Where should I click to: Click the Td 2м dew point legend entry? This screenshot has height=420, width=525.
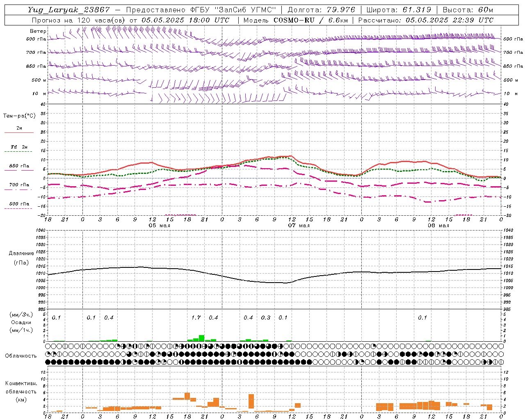click(x=19, y=147)
